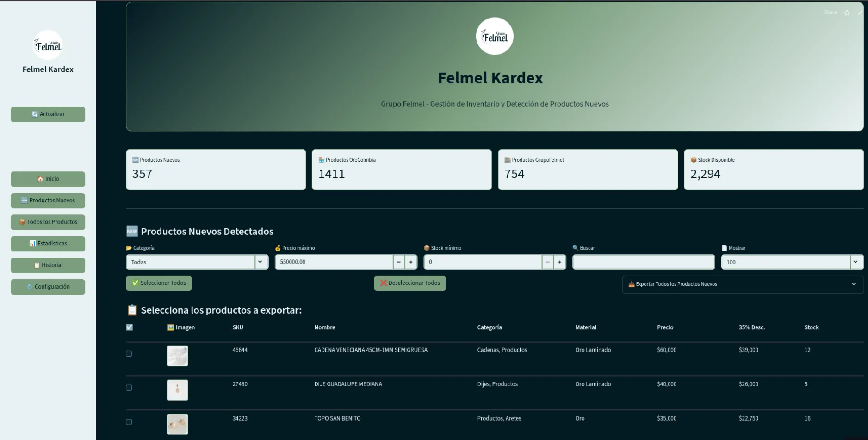Click the SKU column header

click(x=238, y=327)
